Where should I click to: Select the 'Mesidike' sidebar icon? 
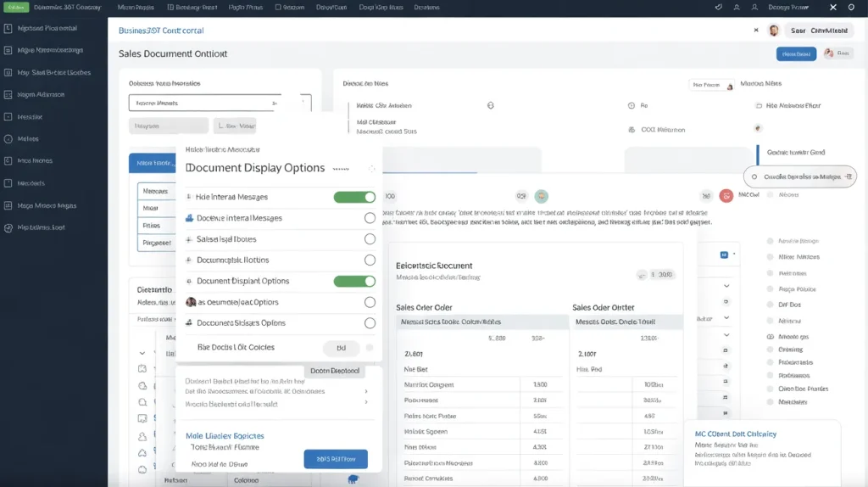[8, 117]
